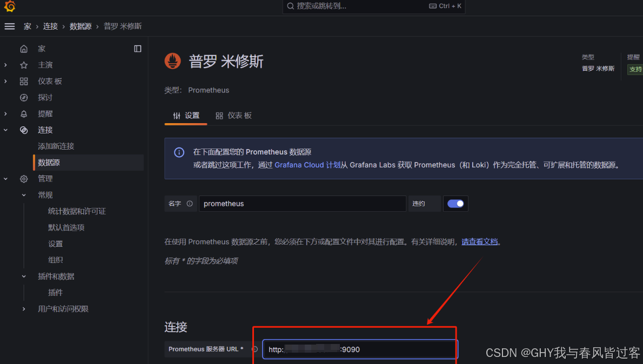Open 设置 under 常规 in the sidebar
The width and height of the screenshot is (643, 364).
(x=55, y=244)
